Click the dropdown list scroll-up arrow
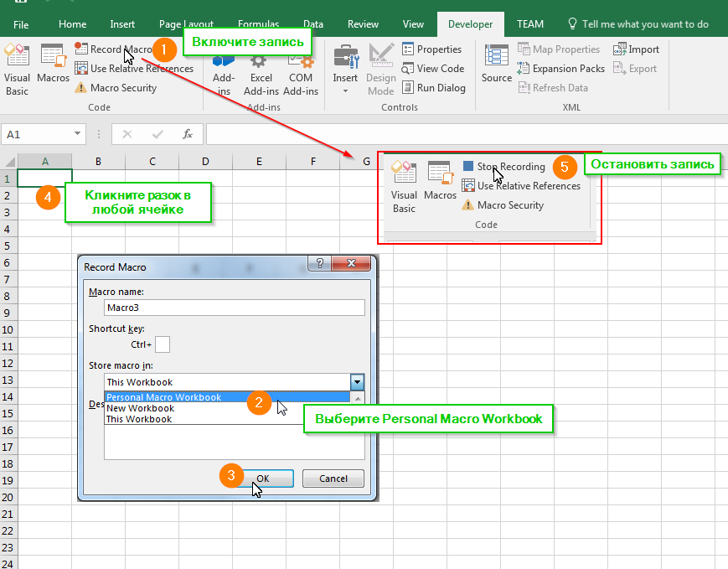Viewport: 728px width, 569px height. [358, 397]
